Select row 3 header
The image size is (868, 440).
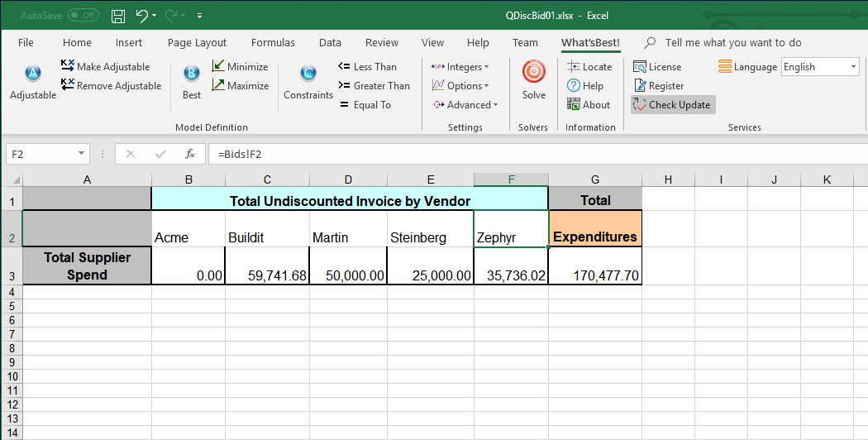(12, 266)
